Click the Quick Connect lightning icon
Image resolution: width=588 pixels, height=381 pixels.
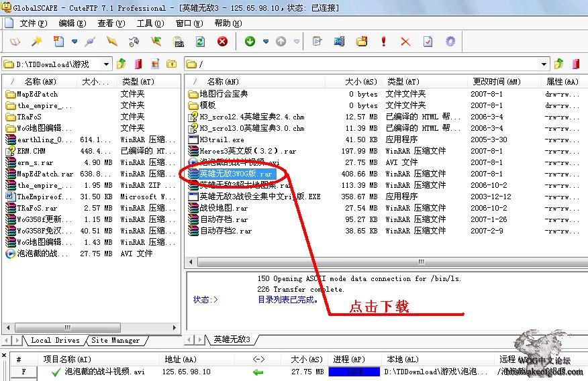click(111, 41)
